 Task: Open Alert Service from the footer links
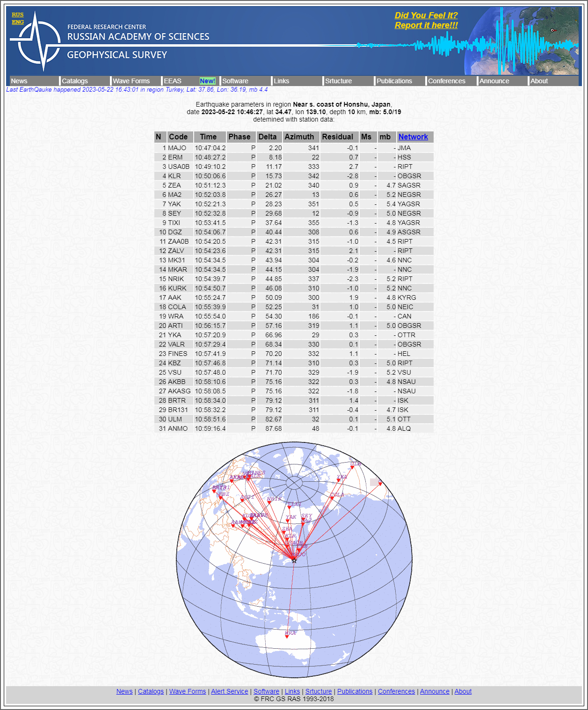(x=230, y=691)
